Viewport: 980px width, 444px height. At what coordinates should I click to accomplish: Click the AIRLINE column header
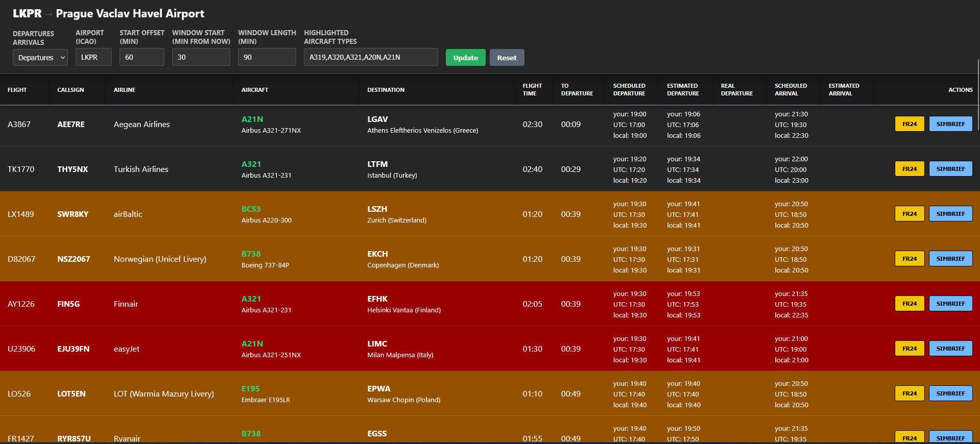click(125, 90)
